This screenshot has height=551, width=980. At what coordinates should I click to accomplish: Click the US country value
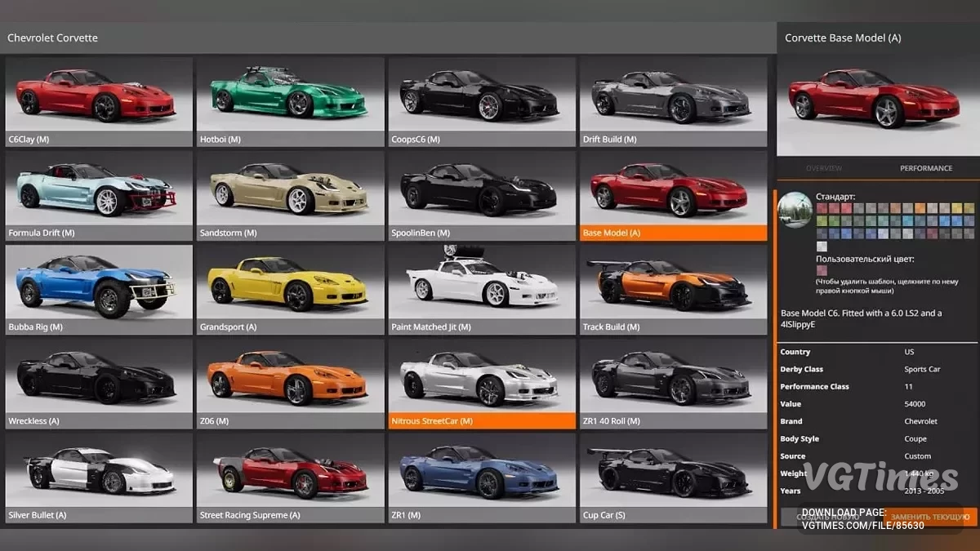(x=909, y=352)
